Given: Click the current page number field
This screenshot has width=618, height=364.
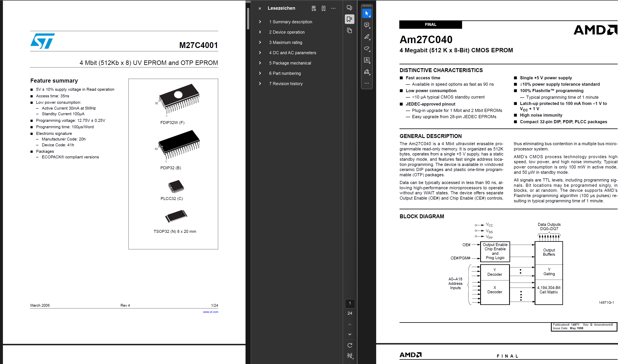Looking at the screenshot, I should point(350,303).
